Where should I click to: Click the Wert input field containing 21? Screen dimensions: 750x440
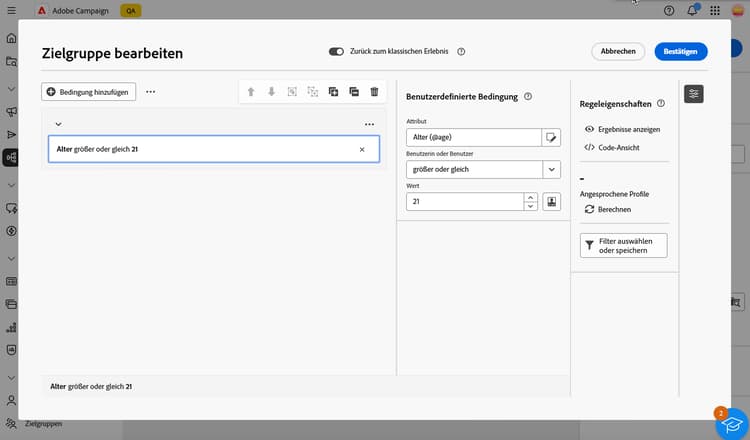[465, 201]
